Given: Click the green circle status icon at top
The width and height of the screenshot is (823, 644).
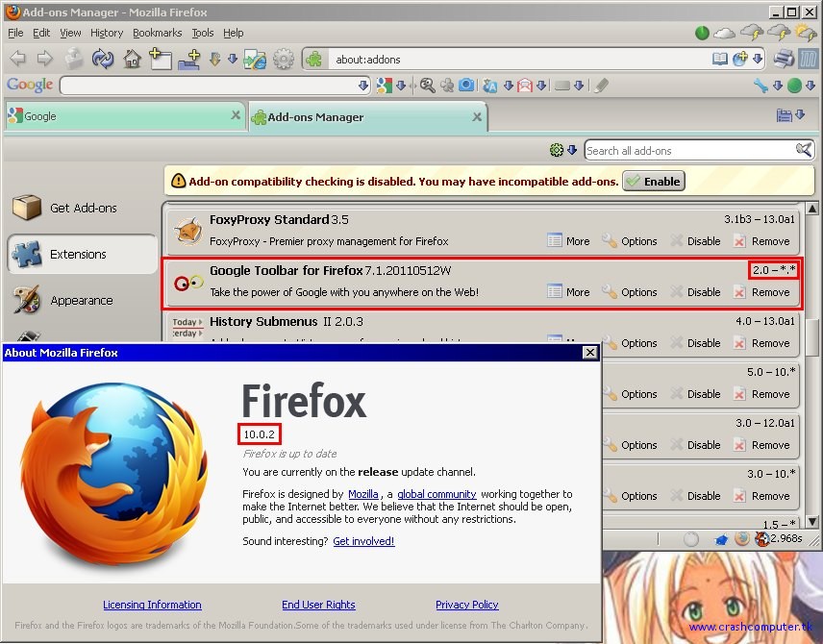Looking at the screenshot, I should (x=702, y=33).
